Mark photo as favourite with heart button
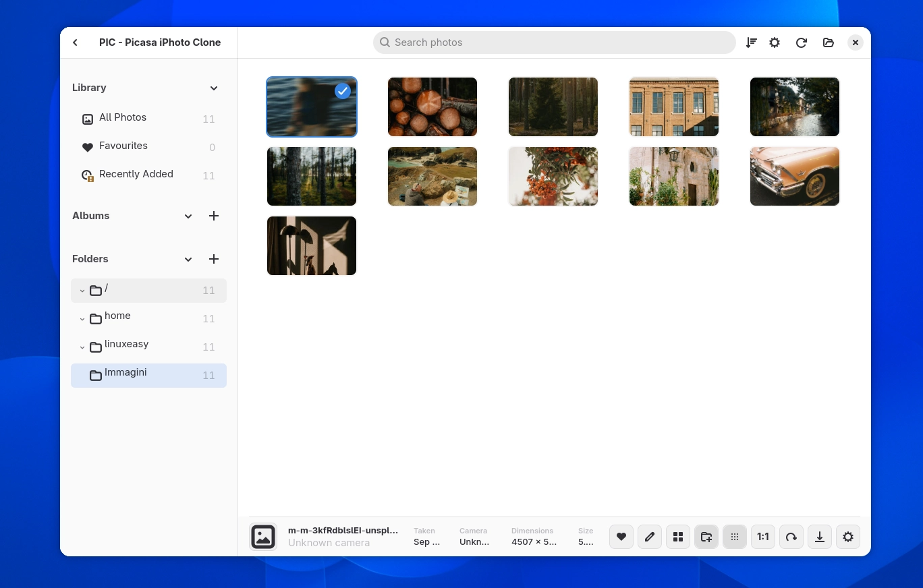923x588 pixels. [x=621, y=537]
